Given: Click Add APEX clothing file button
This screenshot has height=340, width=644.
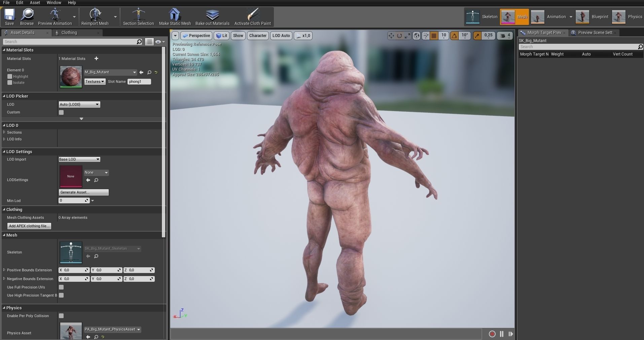Looking at the screenshot, I should coord(29,226).
